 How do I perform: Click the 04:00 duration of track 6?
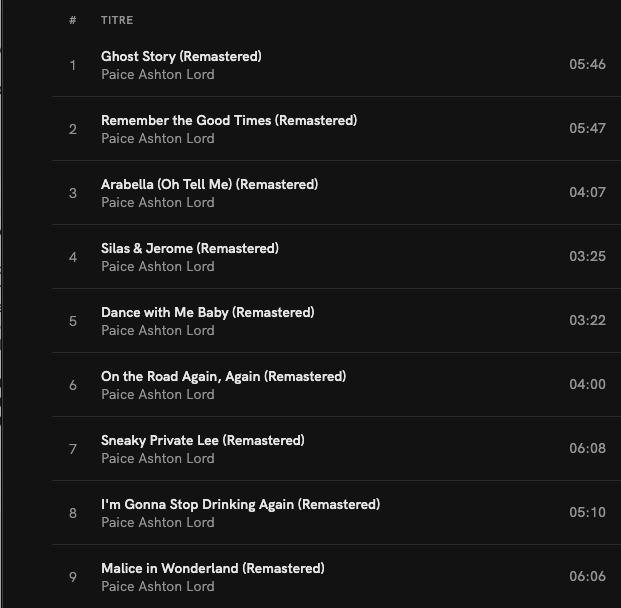[587, 385]
